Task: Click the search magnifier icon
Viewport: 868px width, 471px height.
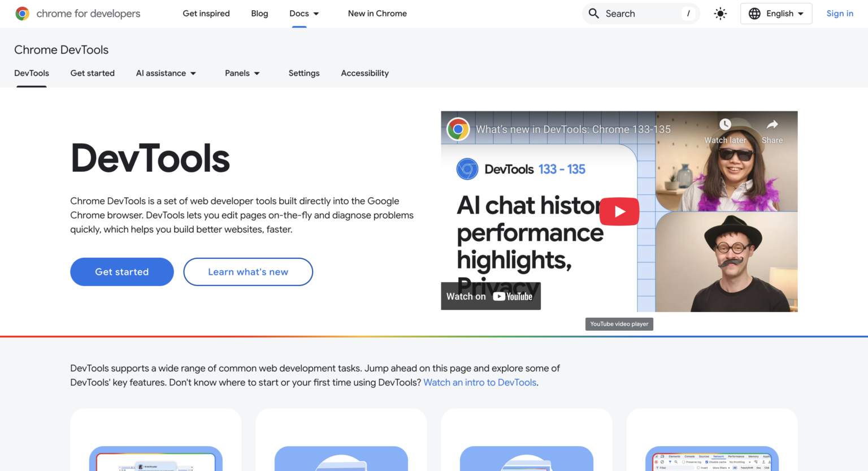Action: [x=593, y=13]
